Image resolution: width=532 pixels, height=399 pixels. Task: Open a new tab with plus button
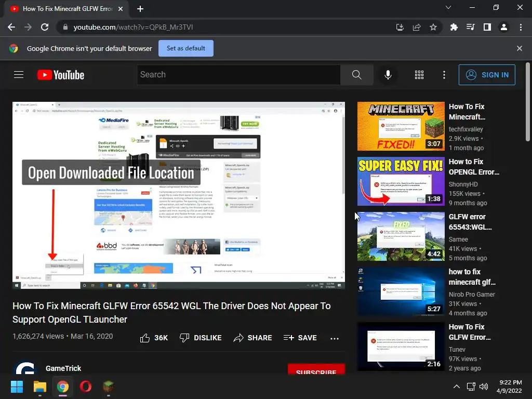(x=140, y=9)
